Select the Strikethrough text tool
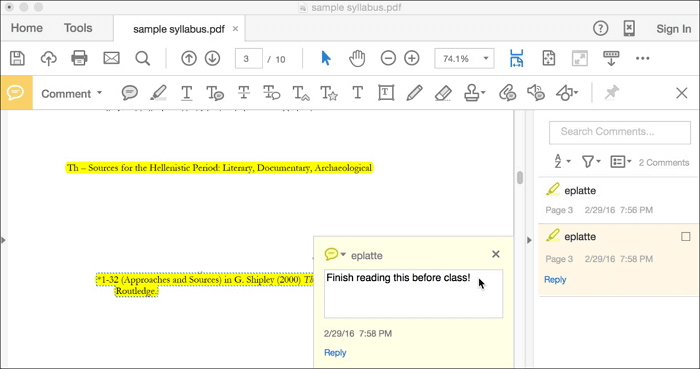The width and height of the screenshot is (700, 369). click(x=243, y=93)
